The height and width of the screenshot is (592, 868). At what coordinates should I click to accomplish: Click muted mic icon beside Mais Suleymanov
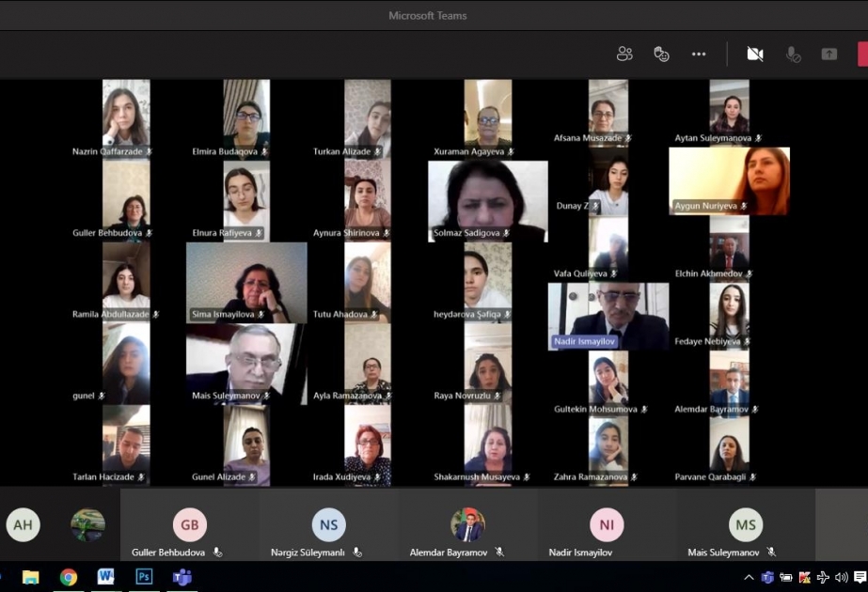pos(771,553)
